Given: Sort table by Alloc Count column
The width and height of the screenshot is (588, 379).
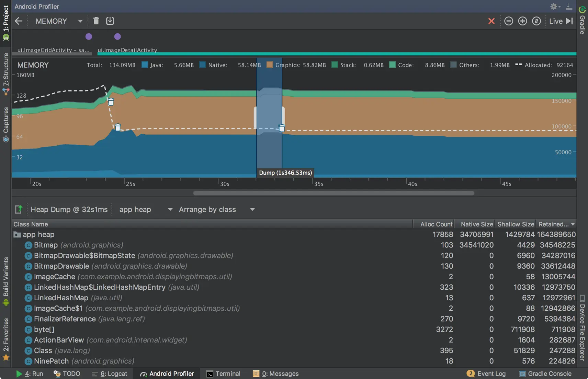Looking at the screenshot, I should [436, 224].
